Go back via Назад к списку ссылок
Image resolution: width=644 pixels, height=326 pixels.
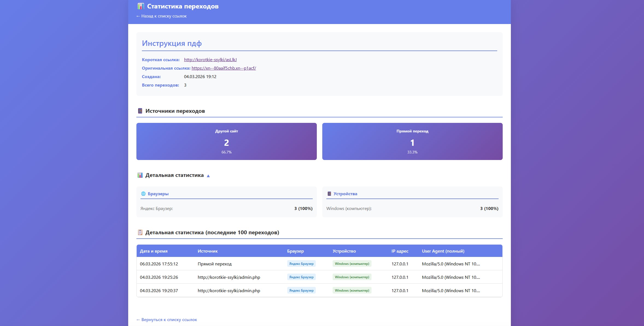coord(161,16)
